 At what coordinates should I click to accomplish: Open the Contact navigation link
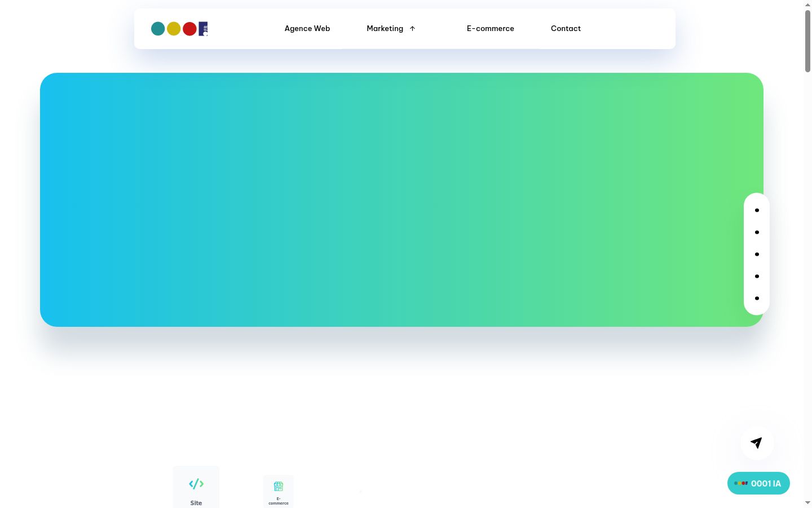tap(566, 29)
